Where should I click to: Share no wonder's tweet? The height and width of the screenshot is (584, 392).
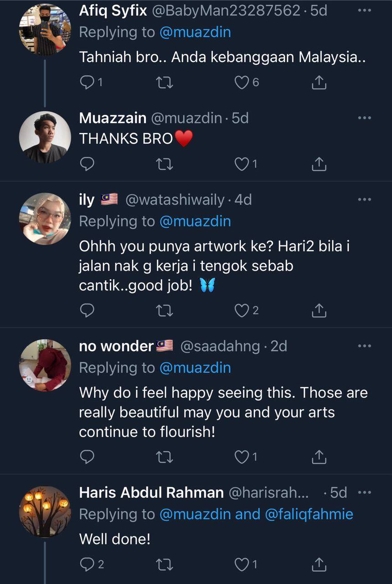click(x=319, y=457)
